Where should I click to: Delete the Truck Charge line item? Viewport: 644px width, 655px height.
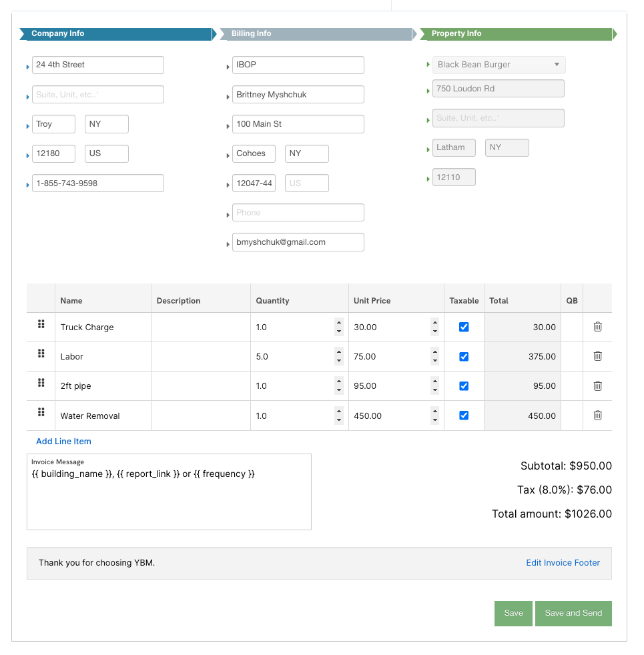597,327
